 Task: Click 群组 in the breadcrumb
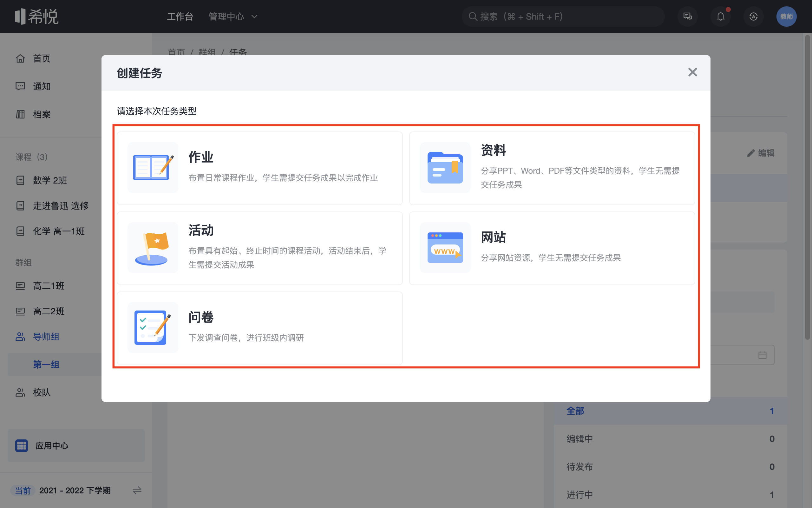(207, 52)
